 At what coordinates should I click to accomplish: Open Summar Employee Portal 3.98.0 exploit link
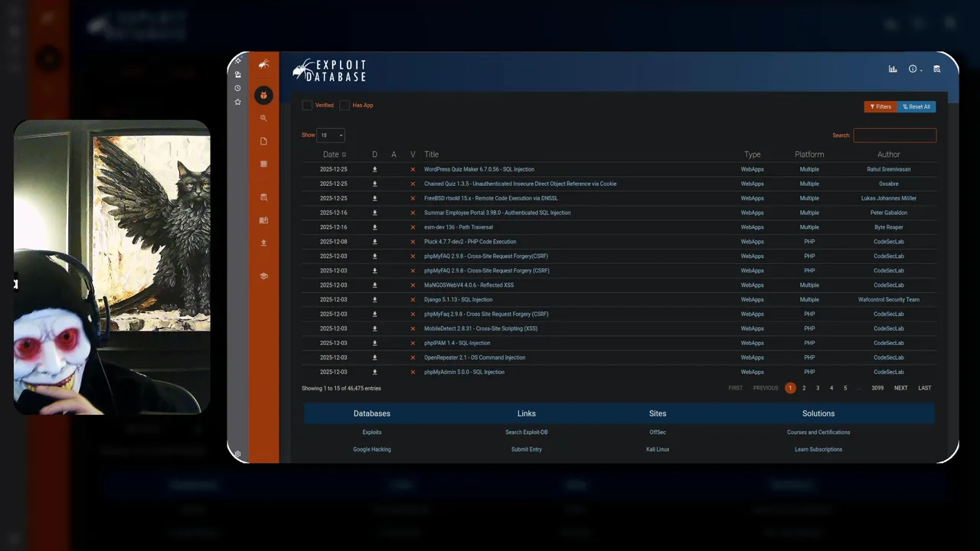click(497, 213)
